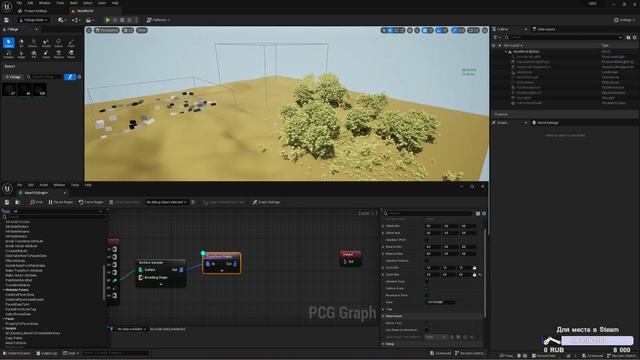Click the Pause Regen button

[x=60, y=202]
